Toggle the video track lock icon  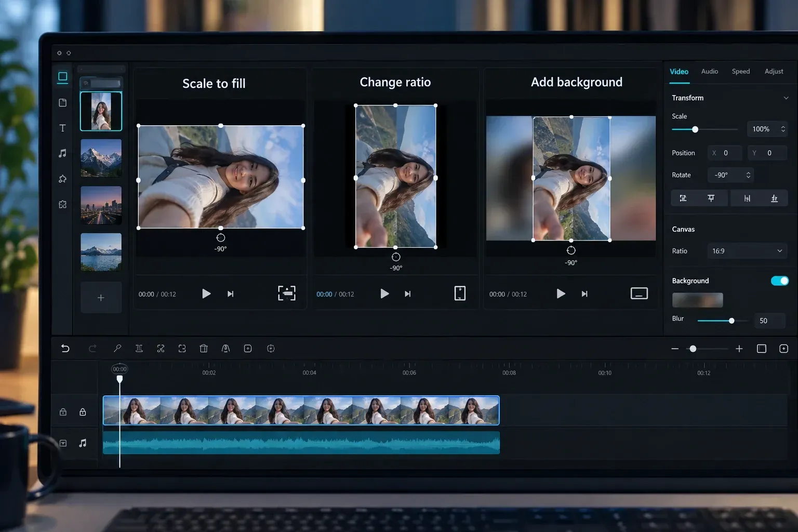point(83,412)
